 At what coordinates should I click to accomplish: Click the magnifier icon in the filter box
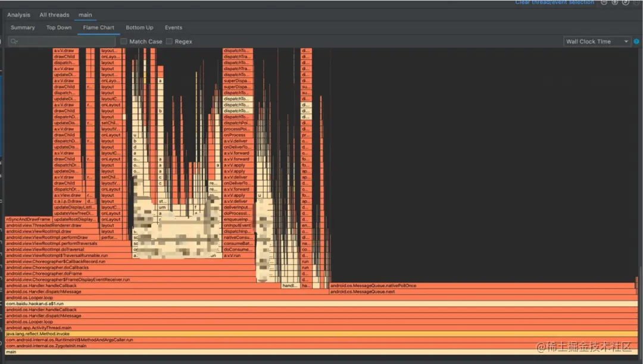pos(14,42)
